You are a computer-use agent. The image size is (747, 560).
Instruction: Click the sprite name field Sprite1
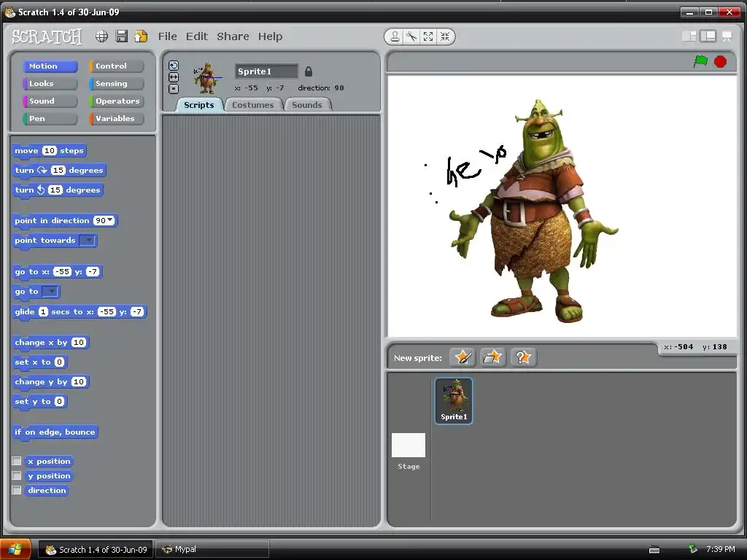[266, 71]
